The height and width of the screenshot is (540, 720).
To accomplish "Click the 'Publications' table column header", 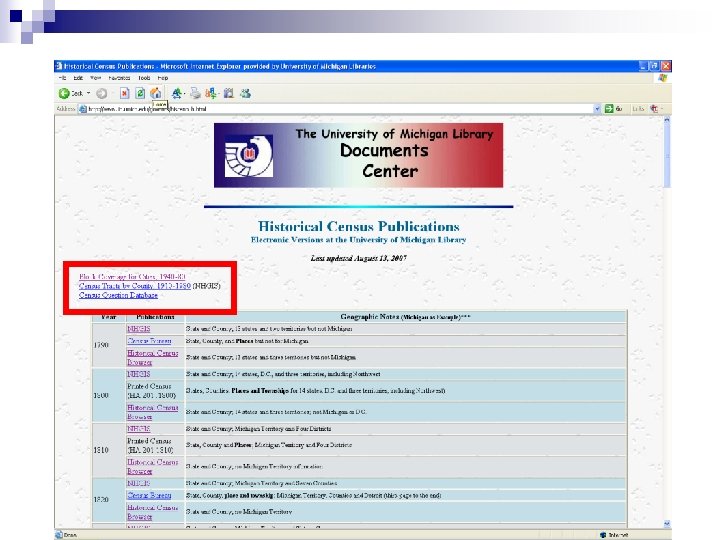I will [155, 317].
